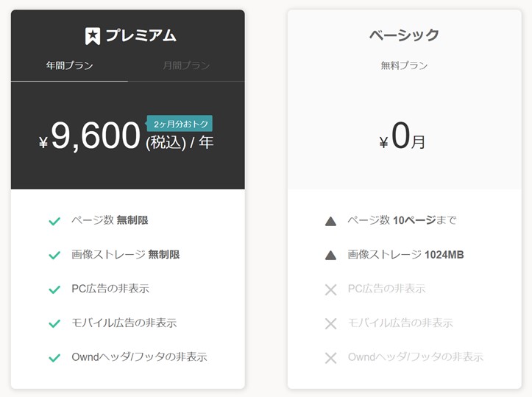Click the 2ヶ月分おトク teal badge
Viewport: 532px width, 397px height.
180,124
